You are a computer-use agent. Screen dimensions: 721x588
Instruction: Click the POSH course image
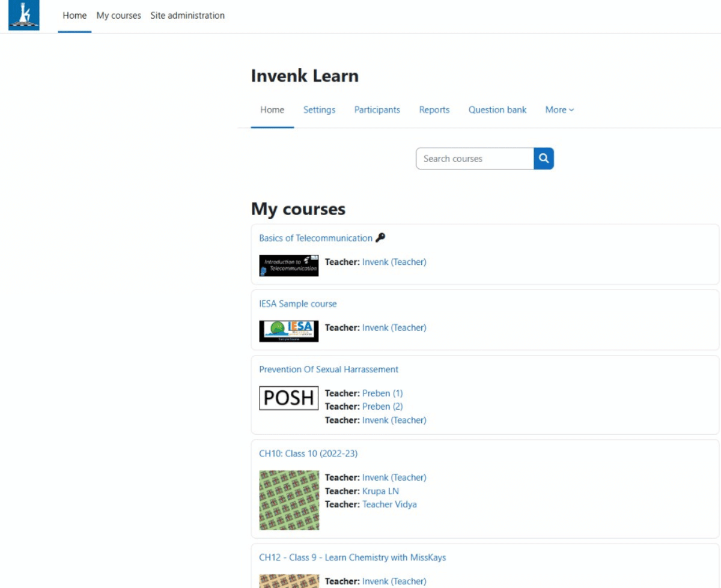point(289,398)
